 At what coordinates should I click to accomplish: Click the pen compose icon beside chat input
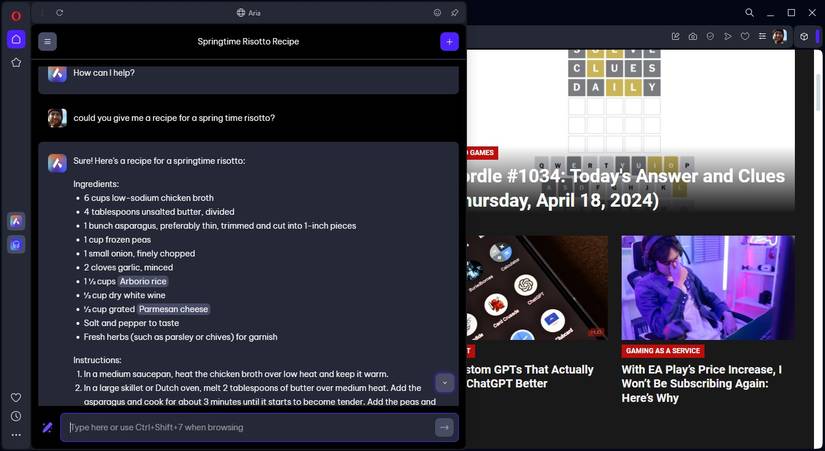tap(47, 427)
